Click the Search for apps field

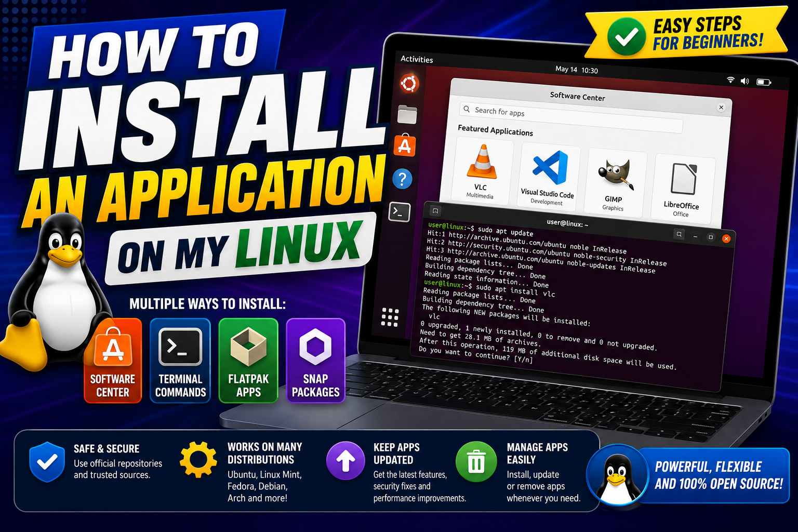[570, 117]
